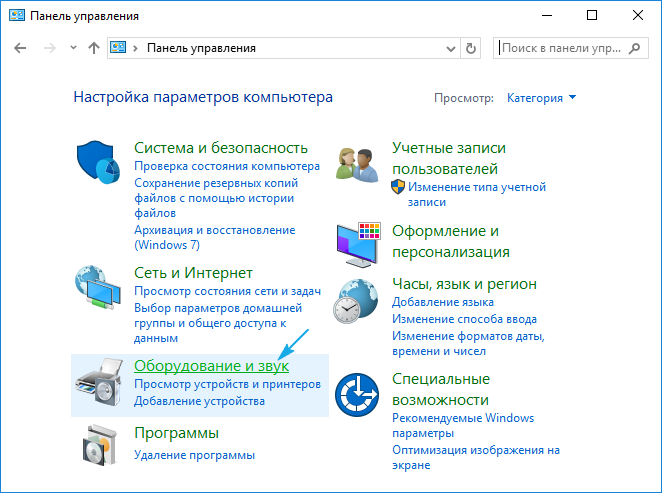Open the recent locations chevron dropdown
Viewport: 662px width, 493px height.
click(x=72, y=48)
